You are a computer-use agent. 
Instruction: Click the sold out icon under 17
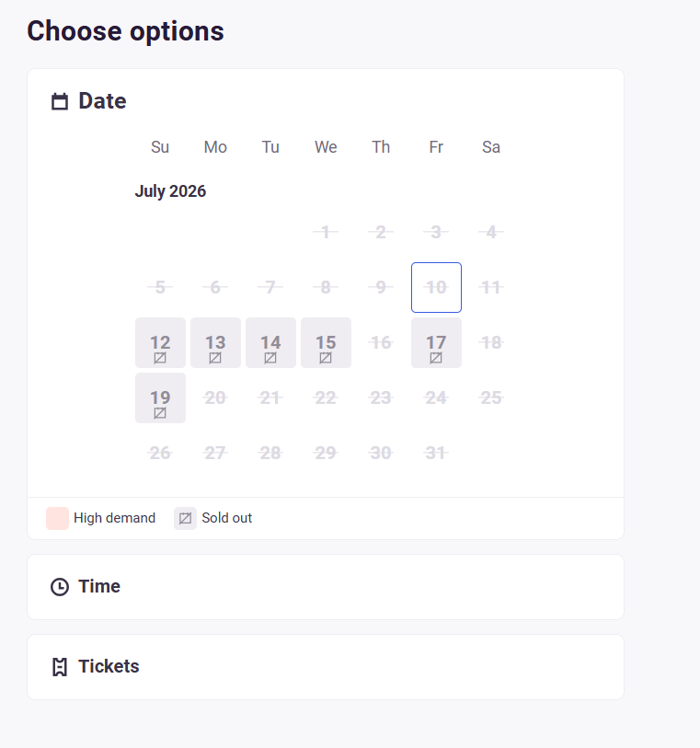click(x=436, y=358)
